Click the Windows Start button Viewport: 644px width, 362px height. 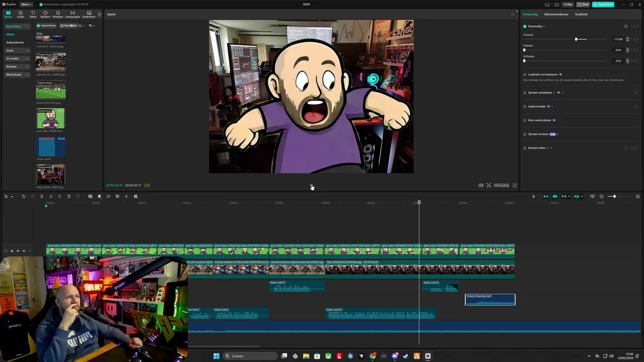pos(216,356)
